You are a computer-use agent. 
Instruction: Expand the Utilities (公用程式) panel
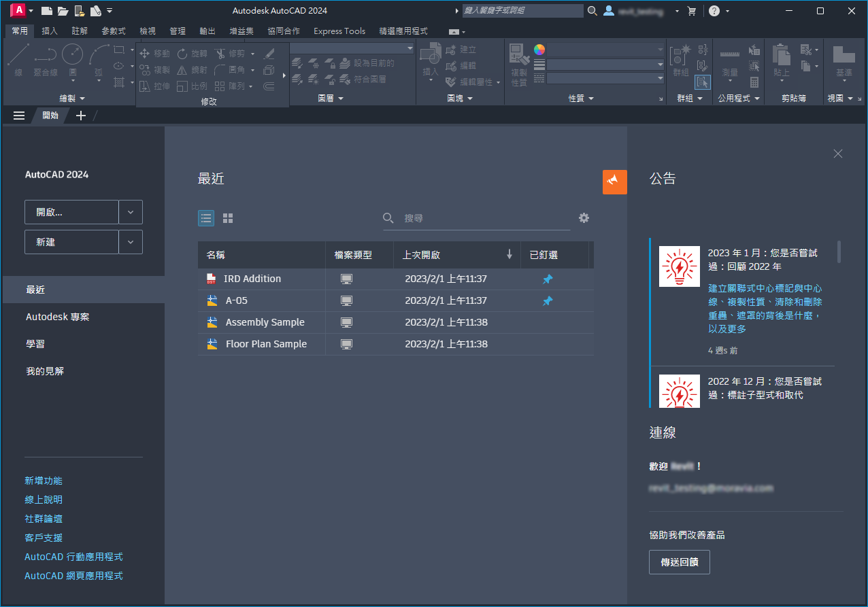pyautogui.click(x=738, y=99)
